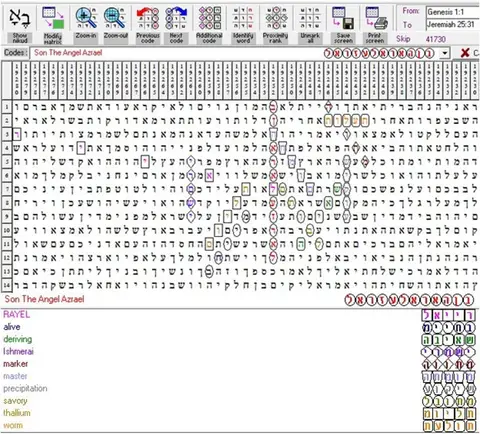The image size is (480, 434).
Task: Click the Show nikud toolbar icon
Action: 20,25
